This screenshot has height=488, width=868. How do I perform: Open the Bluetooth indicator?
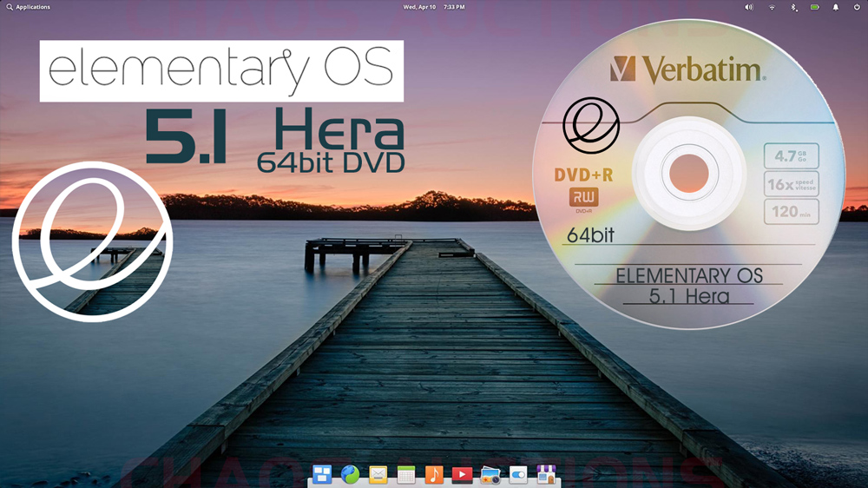(x=793, y=7)
